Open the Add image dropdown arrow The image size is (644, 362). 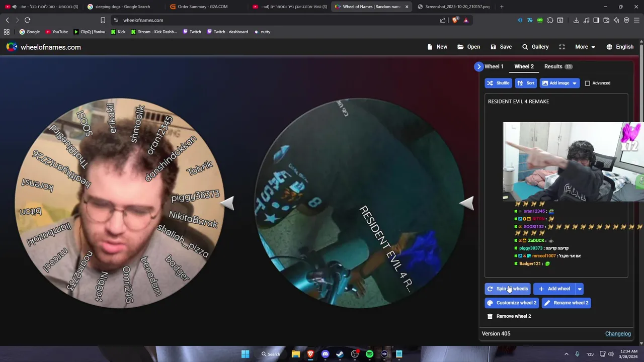(575, 83)
